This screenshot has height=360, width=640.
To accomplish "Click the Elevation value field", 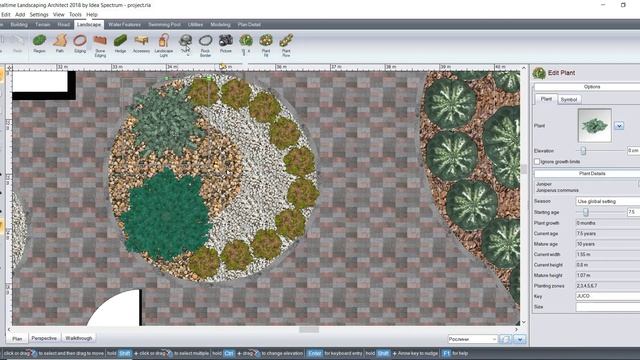I will (x=633, y=151).
